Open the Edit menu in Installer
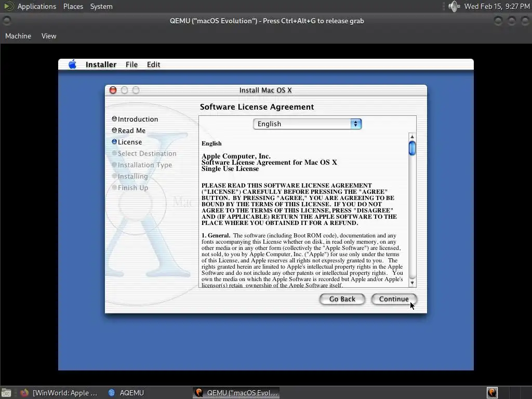 click(153, 64)
